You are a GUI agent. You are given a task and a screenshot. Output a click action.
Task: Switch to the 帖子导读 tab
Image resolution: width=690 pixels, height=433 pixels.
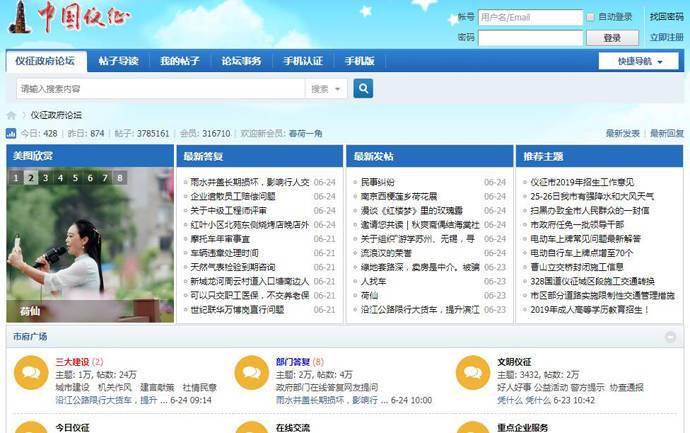[x=118, y=61]
